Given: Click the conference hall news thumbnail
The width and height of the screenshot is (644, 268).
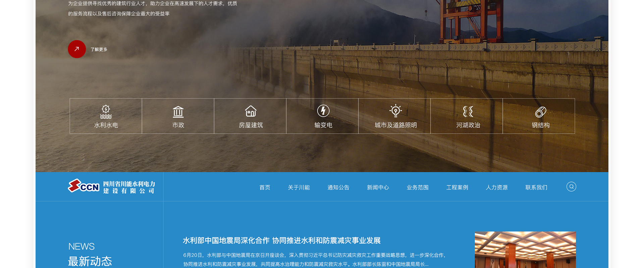Looking at the screenshot, I should click(525, 250).
